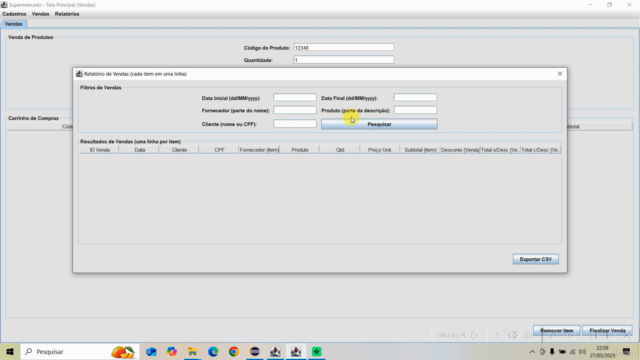Open the taskbar clock and date
Viewport: 640px width, 360px height.
(x=602, y=352)
